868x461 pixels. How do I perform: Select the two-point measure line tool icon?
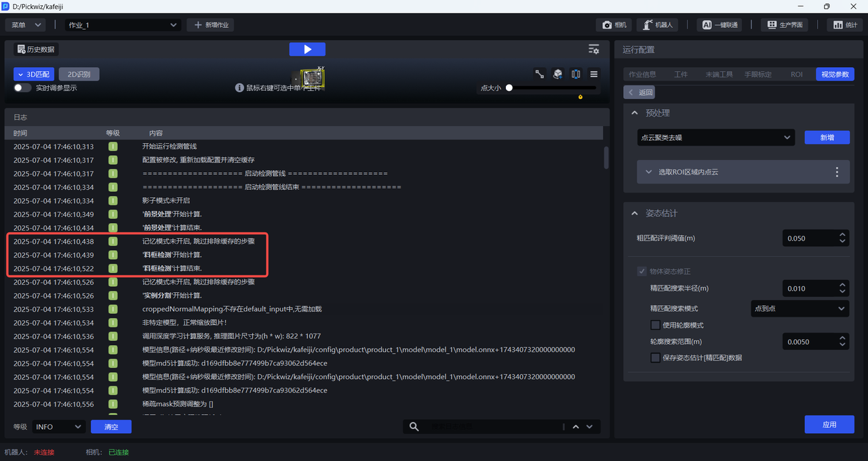540,74
